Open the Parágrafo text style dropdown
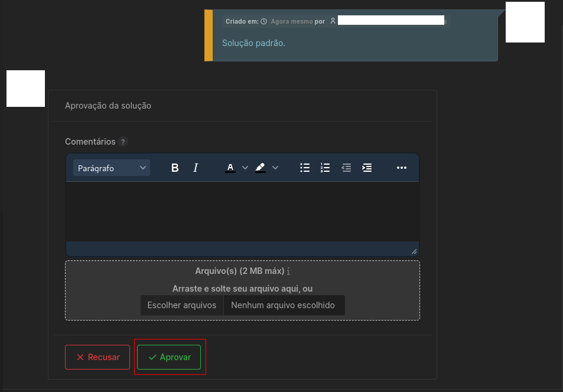Image resolution: width=563 pixels, height=392 pixels. pos(111,168)
